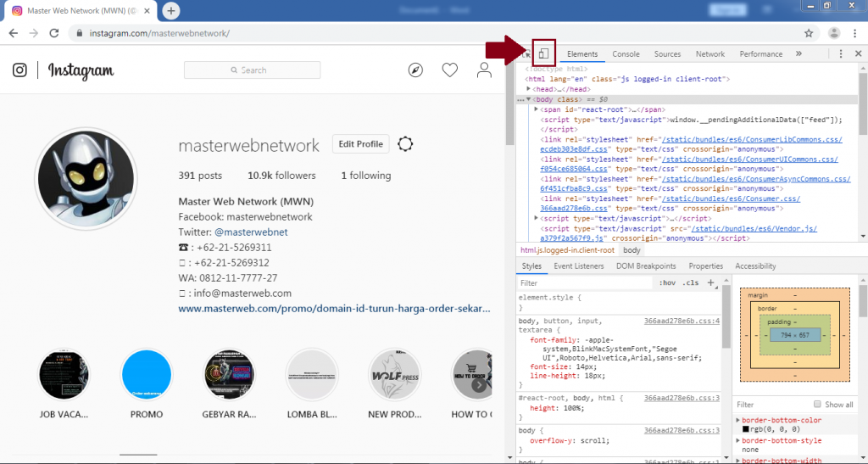Add a new style rule with plus icon
The image size is (868, 464).
(x=711, y=283)
